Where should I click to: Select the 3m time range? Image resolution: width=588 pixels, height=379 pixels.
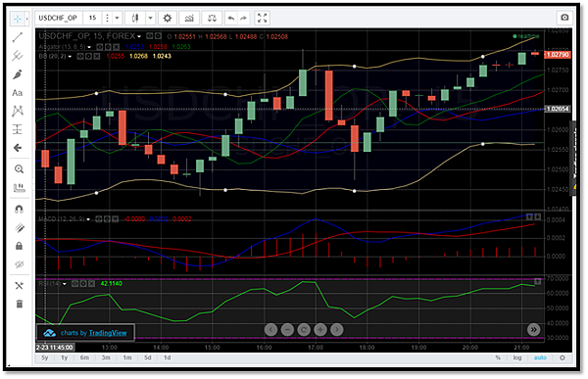tap(106, 357)
